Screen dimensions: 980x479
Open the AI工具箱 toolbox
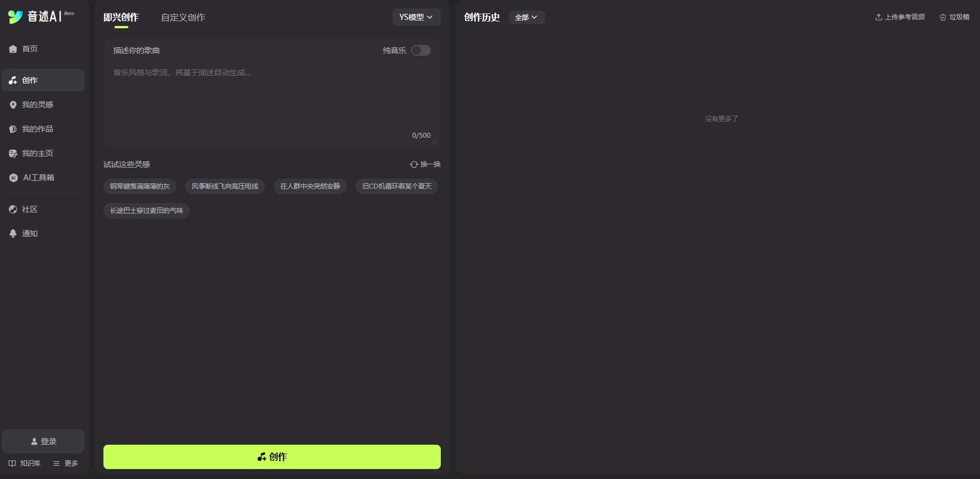click(x=43, y=178)
